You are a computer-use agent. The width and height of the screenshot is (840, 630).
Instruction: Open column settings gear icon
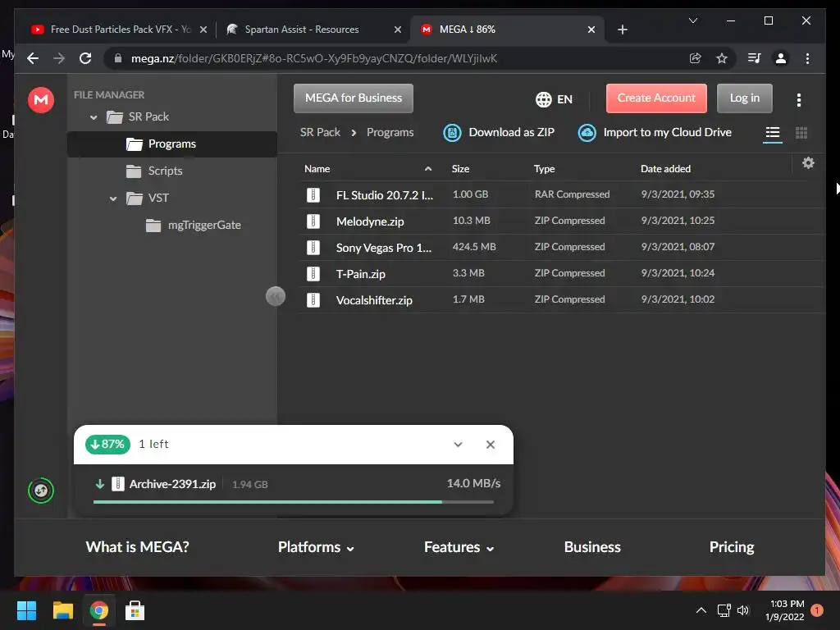point(808,163)
